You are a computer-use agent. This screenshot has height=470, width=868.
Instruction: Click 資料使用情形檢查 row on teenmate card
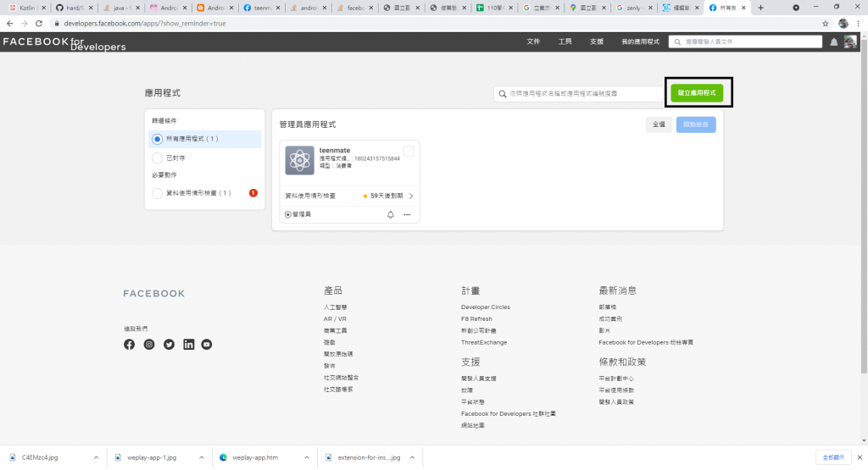click(349, 196)
